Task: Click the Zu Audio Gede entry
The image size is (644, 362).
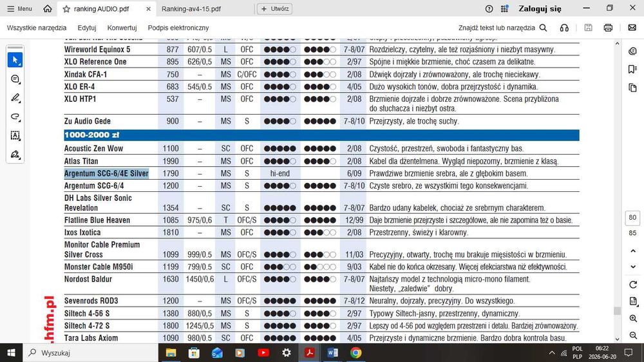Action: tap(88, 121)
